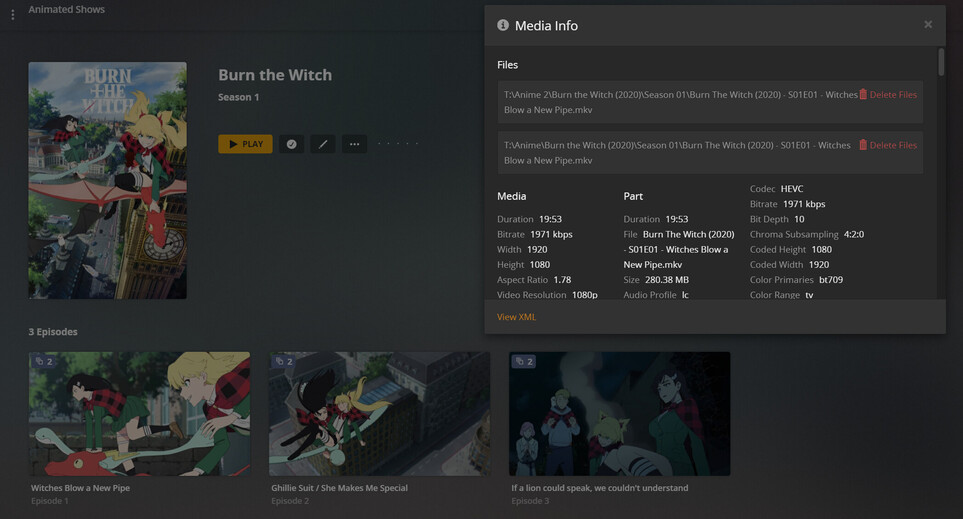Open the View XML link
963x519 pixels.
click(517, 317)
